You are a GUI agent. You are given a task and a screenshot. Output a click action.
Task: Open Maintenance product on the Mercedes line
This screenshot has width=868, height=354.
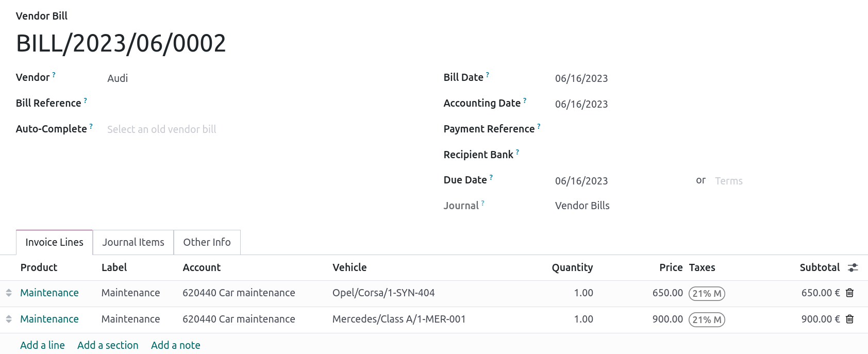[x=49, y=319]
